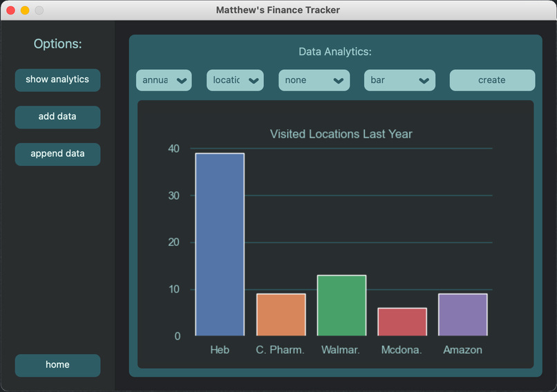Screen dimensions: 557x392
Task: Click the 20 y-axis value
Action: (x=173, y=243)
